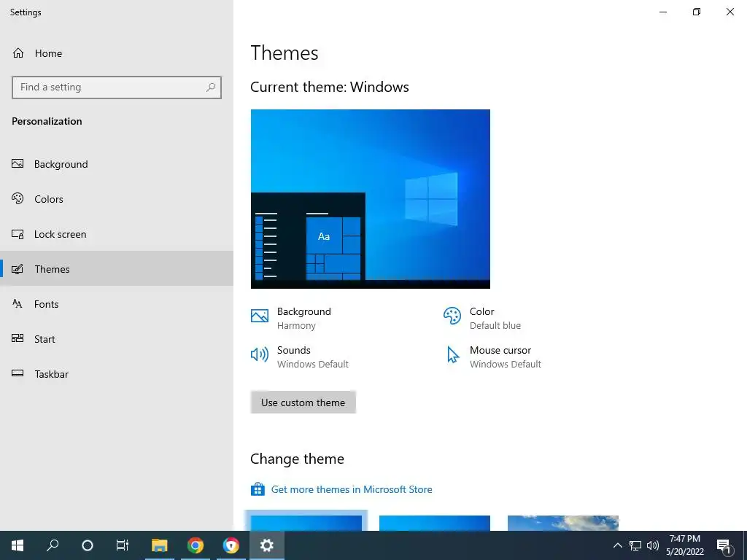
Task: Open File Explorer from taskbar
Action: 160,545
